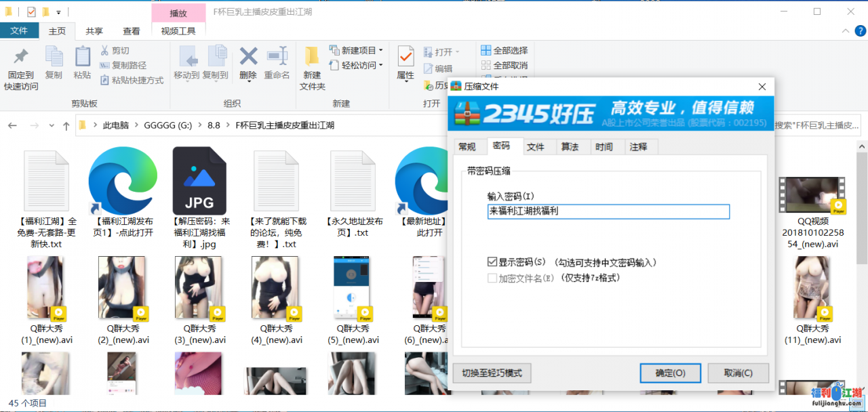
Task: Click the 复制 icon in the ribbon
Action: (54, 58)
